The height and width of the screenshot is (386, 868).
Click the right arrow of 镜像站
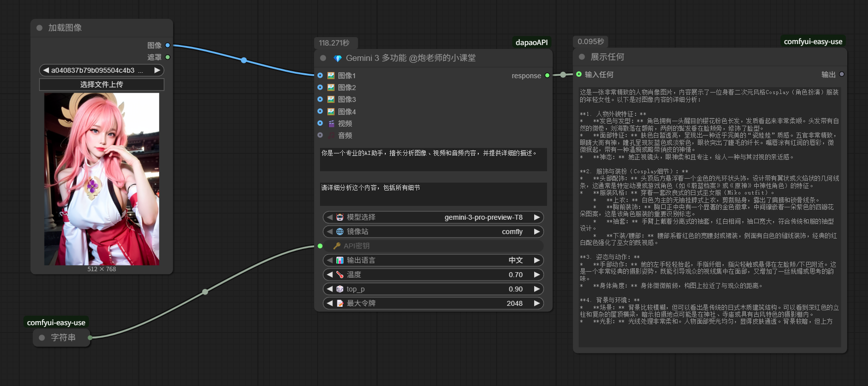[537, 232]
